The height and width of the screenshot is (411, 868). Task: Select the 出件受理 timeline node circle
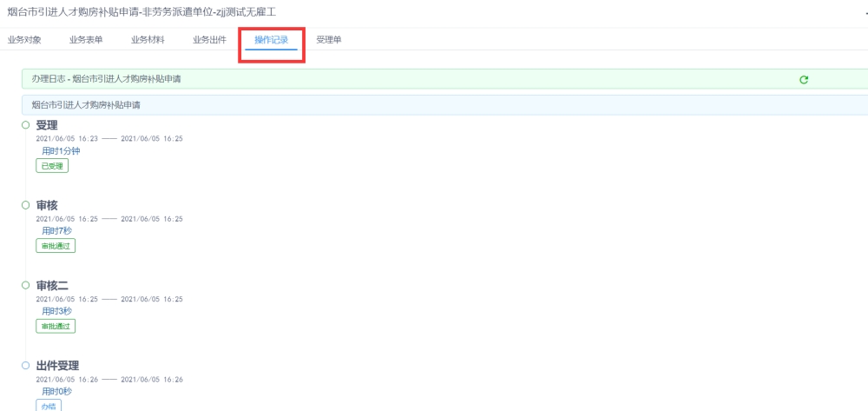25,366
